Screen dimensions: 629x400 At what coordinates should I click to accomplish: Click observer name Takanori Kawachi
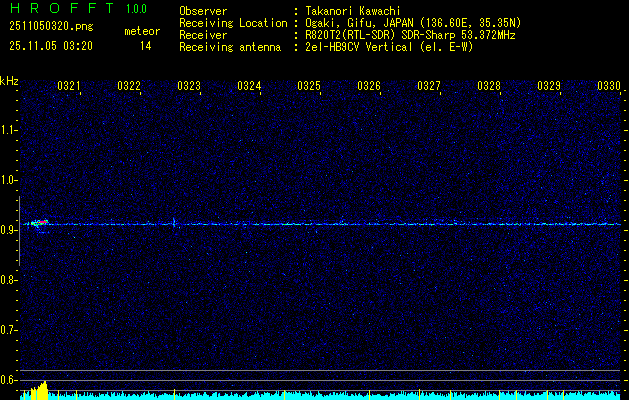(x=353, y=11)
